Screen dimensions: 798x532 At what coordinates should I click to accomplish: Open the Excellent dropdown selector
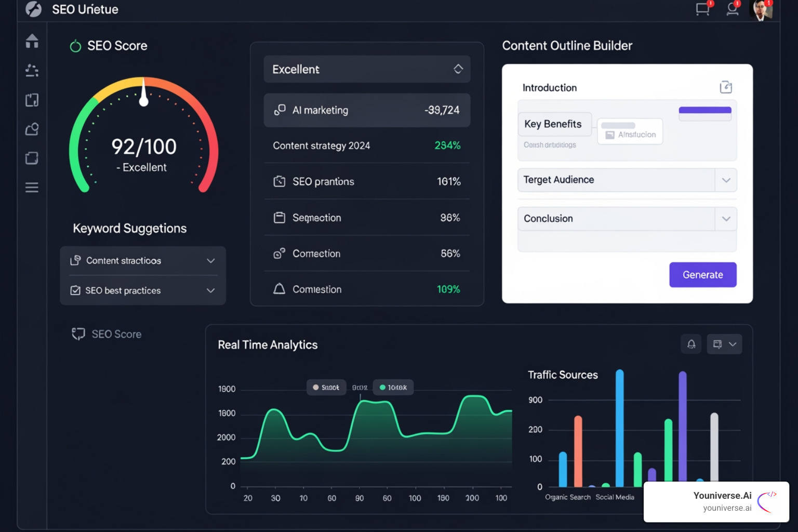[x=367, y=69]
